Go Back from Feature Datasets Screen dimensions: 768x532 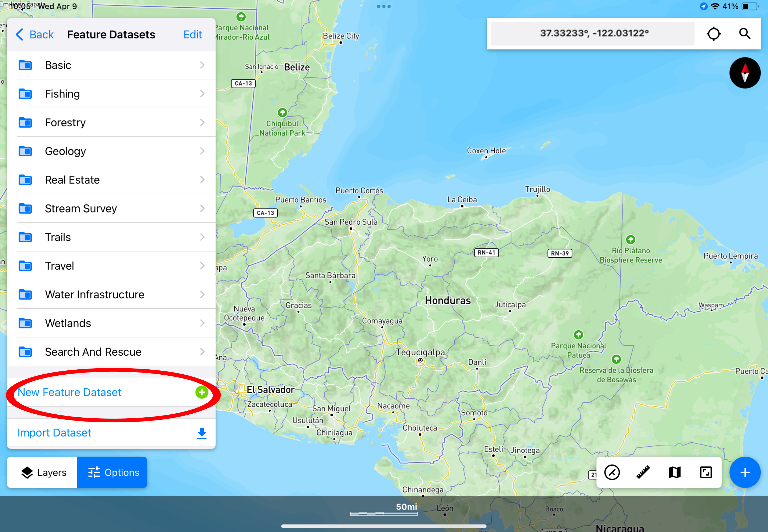pyautogui.click(x=35, y=35)
